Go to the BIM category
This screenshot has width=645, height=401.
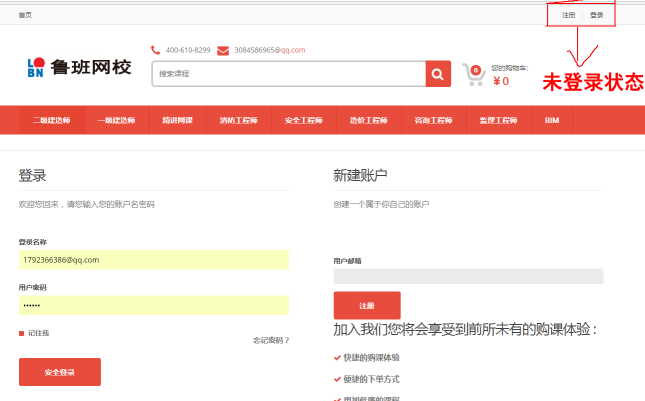[552, 120]
